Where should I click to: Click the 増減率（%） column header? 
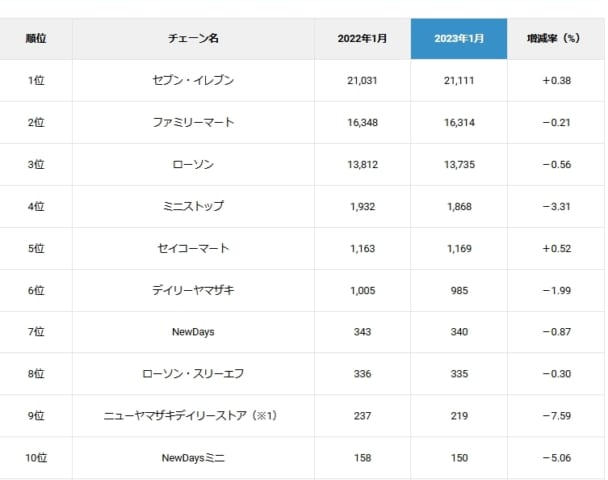pyautogui.click(x=555, y=39)
